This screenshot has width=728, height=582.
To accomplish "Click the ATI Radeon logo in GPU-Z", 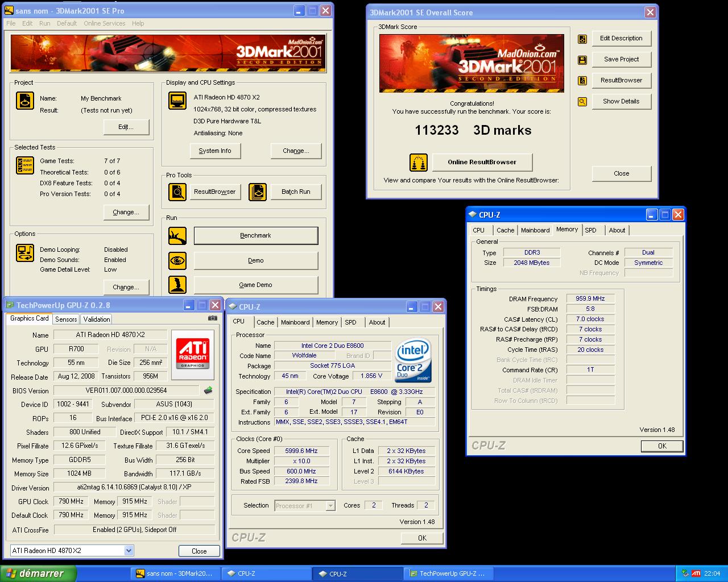I will point(193,355).
